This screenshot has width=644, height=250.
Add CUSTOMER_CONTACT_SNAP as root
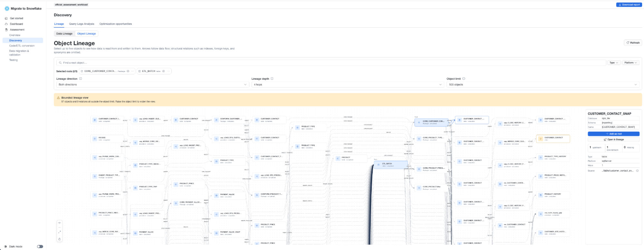(613, 134)
